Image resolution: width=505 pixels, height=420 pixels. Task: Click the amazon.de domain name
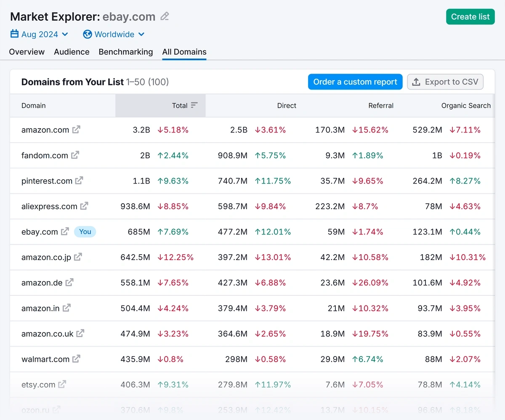click(42, 283)
